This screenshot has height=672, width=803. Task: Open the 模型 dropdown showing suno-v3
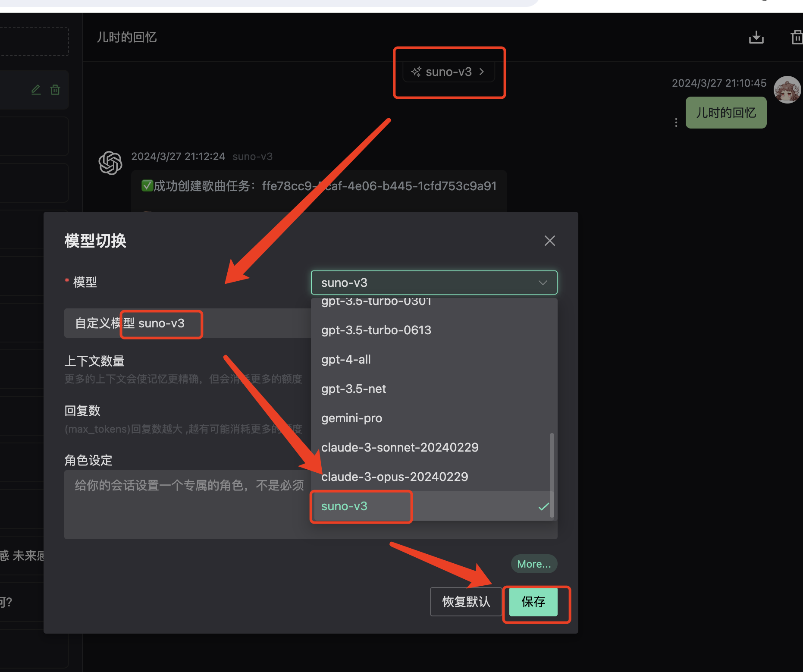[x=434, y=282]
